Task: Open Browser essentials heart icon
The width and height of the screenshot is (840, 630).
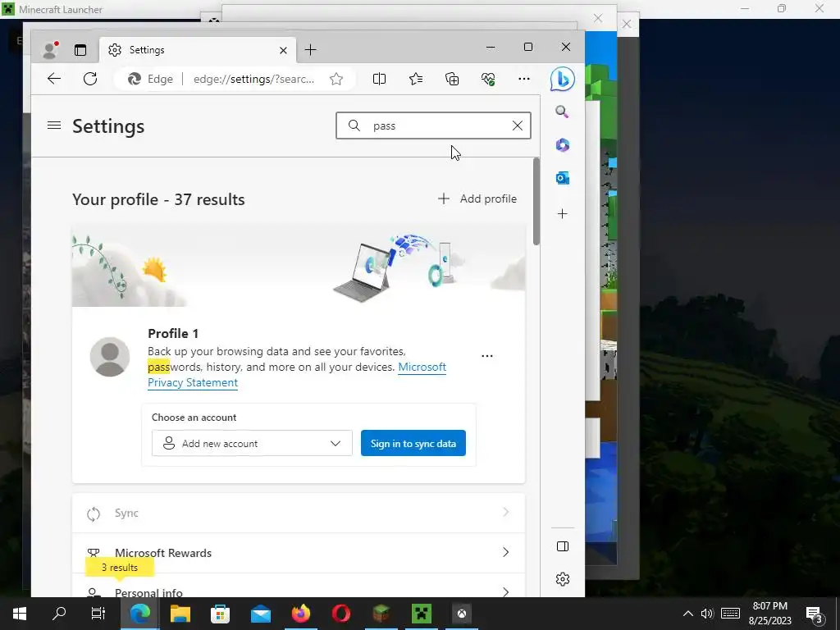Action: click(488, 79)
